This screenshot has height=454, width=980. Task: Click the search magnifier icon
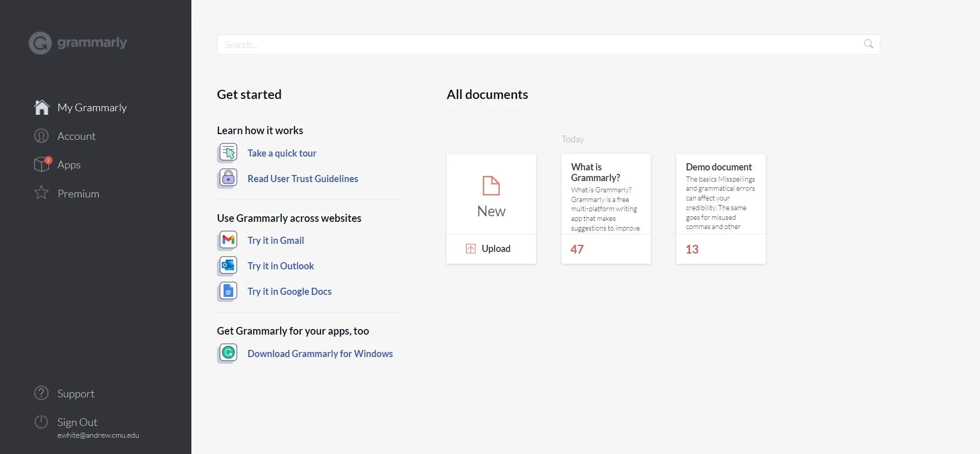[x=868, y=44]
